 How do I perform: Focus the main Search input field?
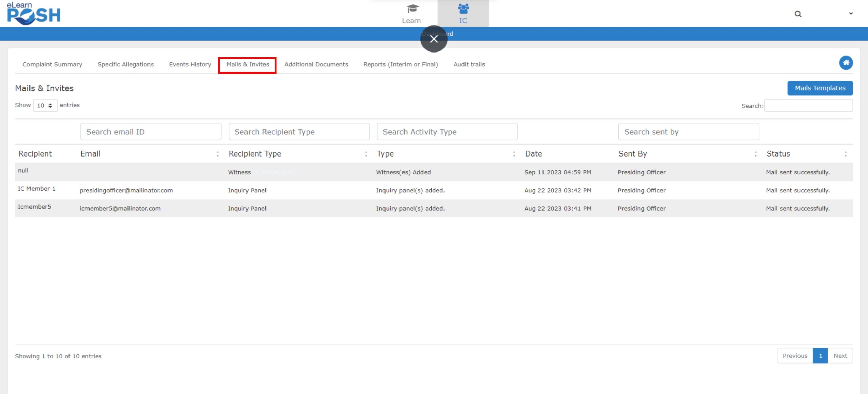pos(808,106)
